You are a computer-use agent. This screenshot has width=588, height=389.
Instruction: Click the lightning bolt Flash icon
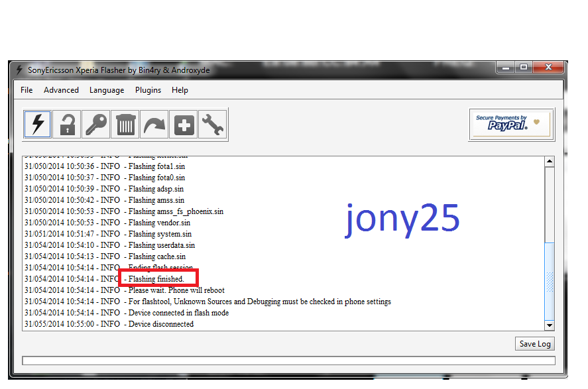click(x=38, y=125)
